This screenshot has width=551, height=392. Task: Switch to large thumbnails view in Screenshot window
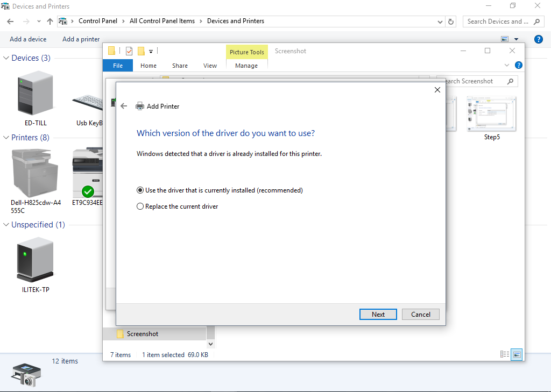click(517, 354)
